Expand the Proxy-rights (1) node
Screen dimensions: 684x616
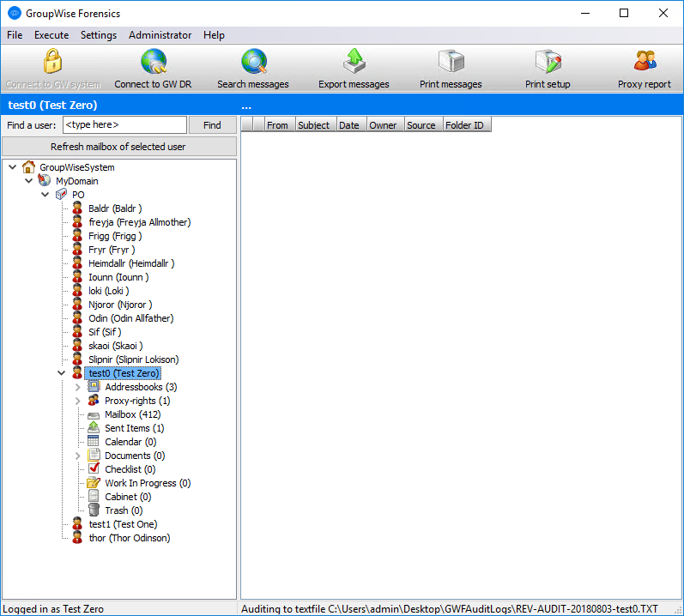pos(78,401)
